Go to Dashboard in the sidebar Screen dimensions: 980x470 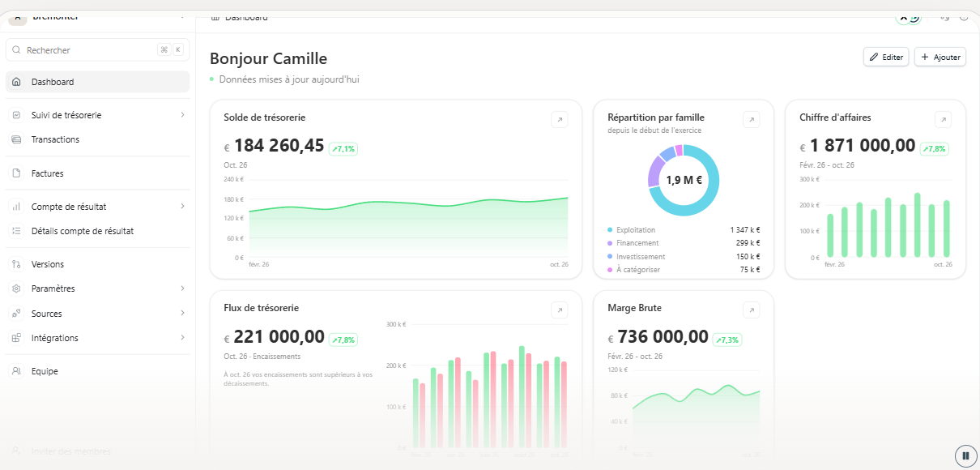click(97, 82)
